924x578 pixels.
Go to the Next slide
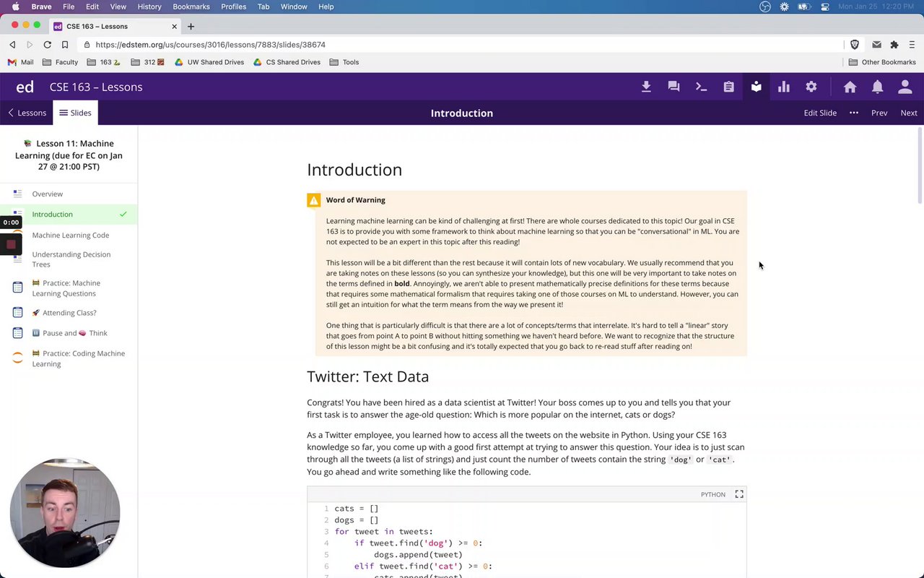pyautogui.click(x=909, y=113)
